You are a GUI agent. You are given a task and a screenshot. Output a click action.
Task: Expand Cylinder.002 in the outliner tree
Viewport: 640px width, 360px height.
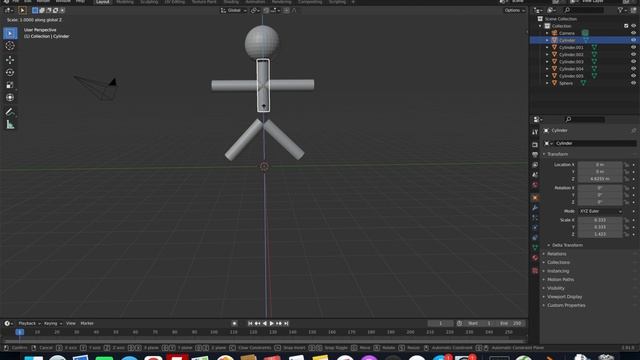click(x=547, y=55)
